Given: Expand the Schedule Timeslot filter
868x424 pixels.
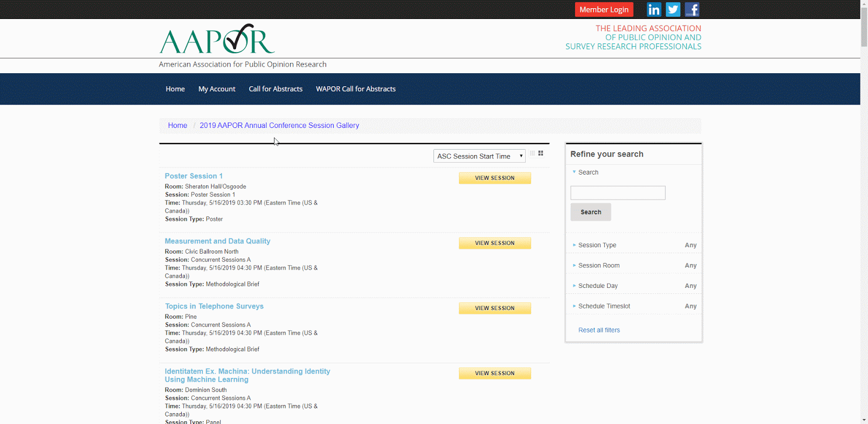Looking at the screenshot, I should tap(604, 306).
